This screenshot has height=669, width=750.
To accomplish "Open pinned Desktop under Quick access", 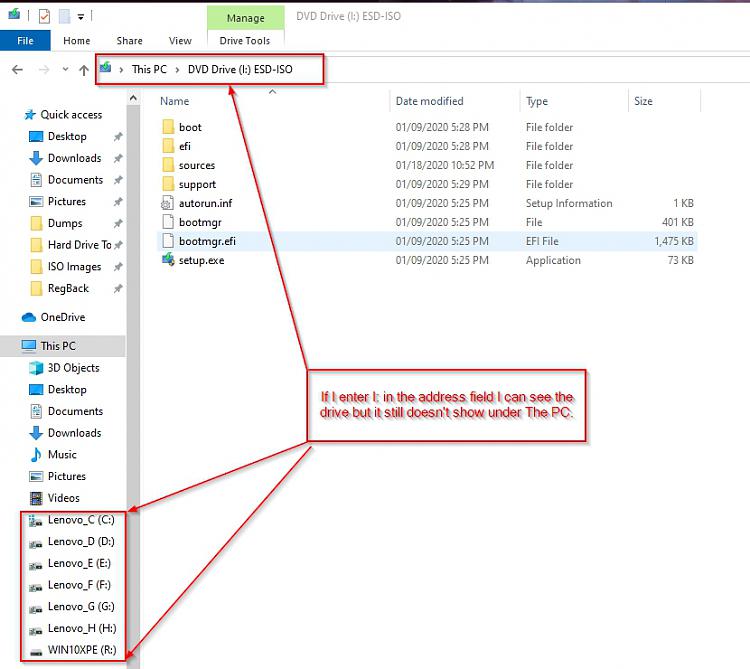I will (67, 136).
